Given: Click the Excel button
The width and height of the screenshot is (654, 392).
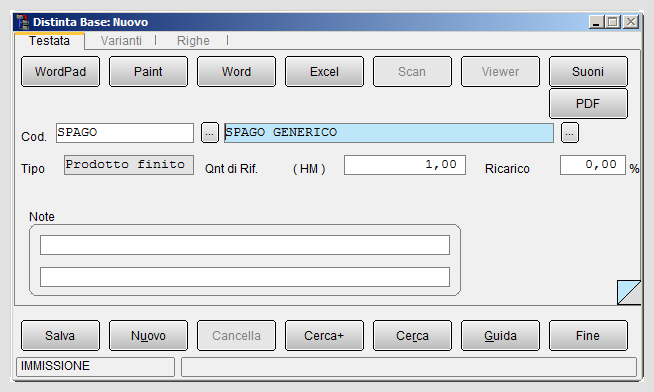Looking at the screenshot, I should click(x=324, y=72).
